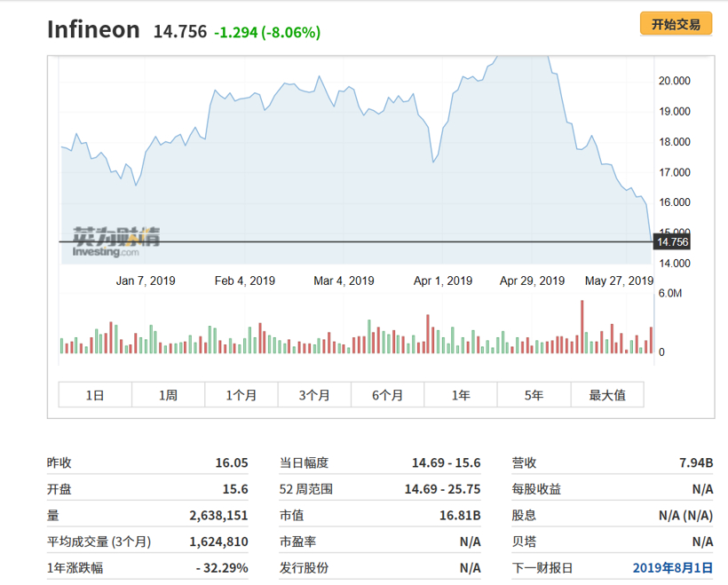Click the 发行股份 label
Image resolution: width=728 pixels, height=585 pixels.
coord(304,568)
